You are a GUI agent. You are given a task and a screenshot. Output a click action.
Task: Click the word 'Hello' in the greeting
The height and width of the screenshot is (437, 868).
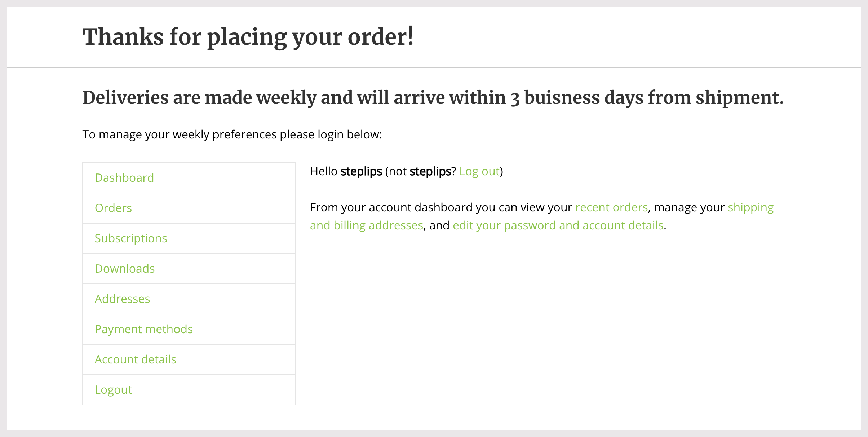tap(324, 171)
